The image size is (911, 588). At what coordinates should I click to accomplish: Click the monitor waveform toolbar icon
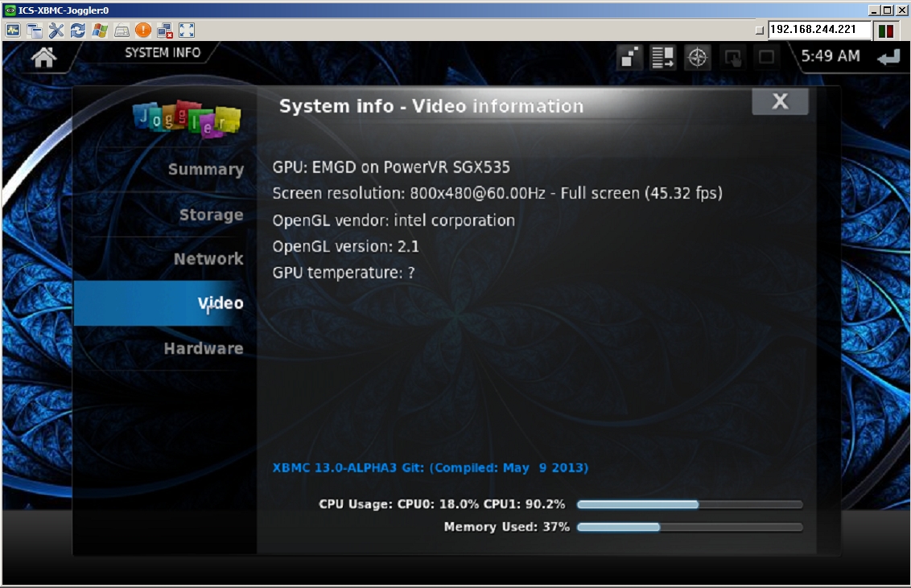click(13, 31)
